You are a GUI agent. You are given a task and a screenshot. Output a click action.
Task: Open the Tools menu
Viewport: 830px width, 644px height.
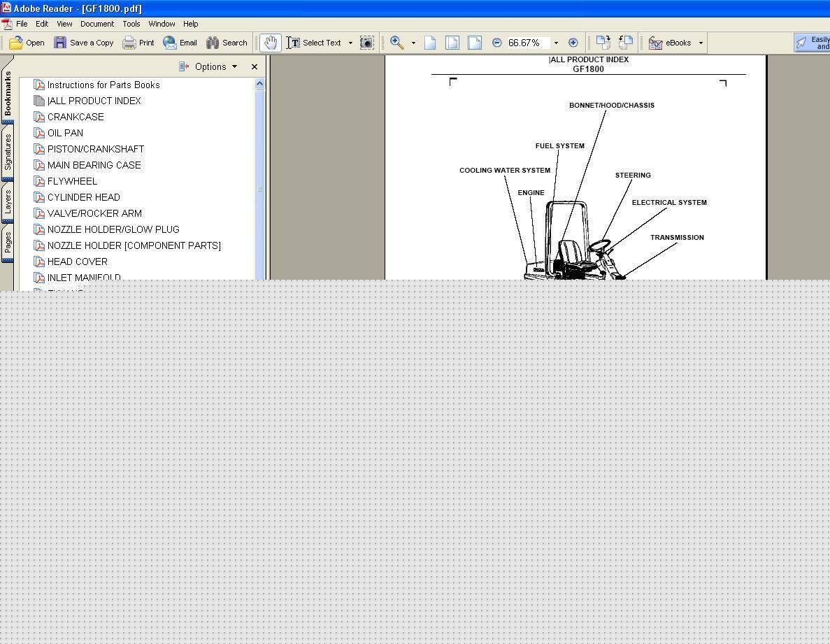[x=131, y=24]
